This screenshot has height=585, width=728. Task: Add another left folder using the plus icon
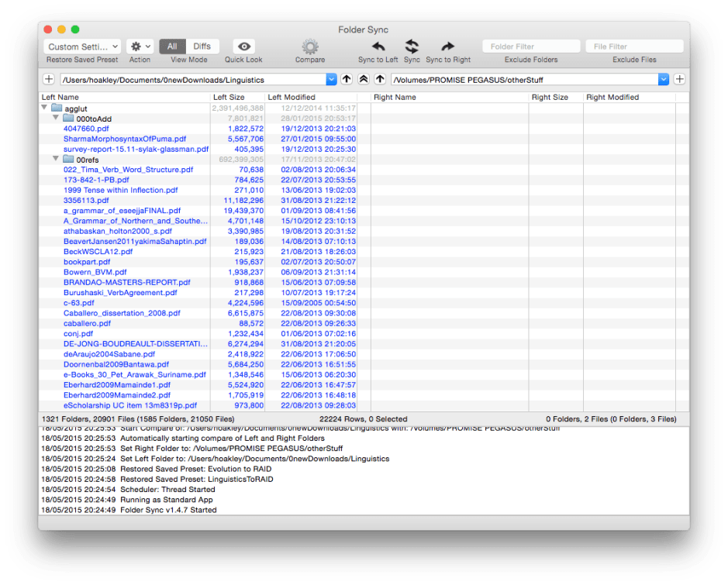(50, 78)
